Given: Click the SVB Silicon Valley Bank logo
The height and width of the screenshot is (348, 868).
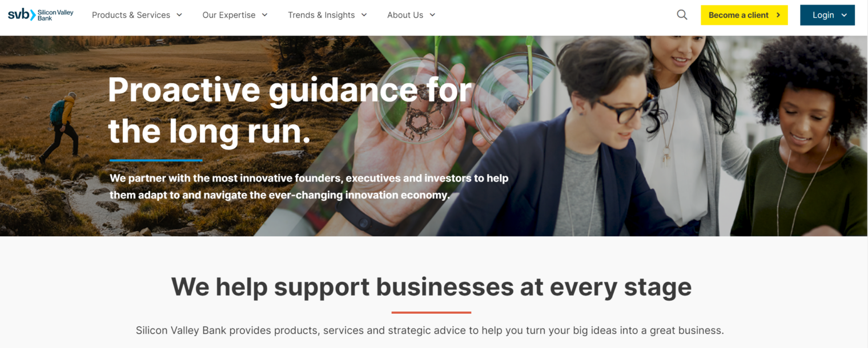Looking at the screenshot, I should (x=41, y=15).
